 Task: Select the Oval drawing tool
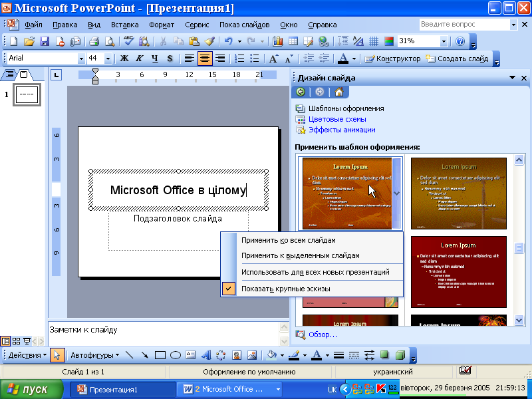(x=176, y=355)
